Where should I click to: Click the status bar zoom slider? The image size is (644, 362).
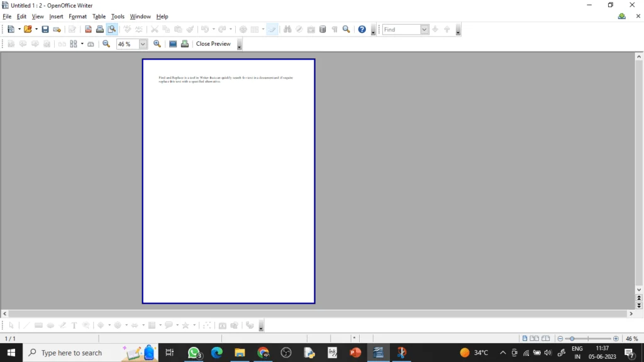(588, 339)
